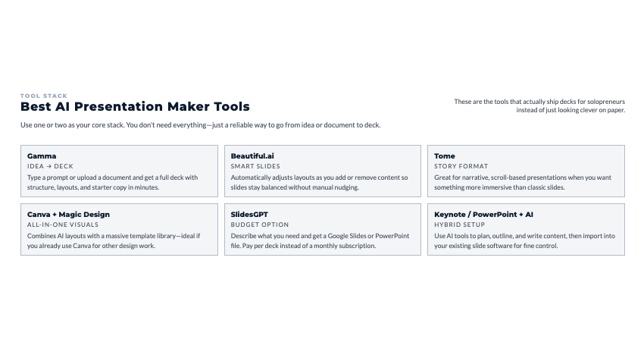Viewport: 644px width, 352px height.
Task: Click the SMART SLIDES label
Action: pyautogui.click(x=255, y=166)
